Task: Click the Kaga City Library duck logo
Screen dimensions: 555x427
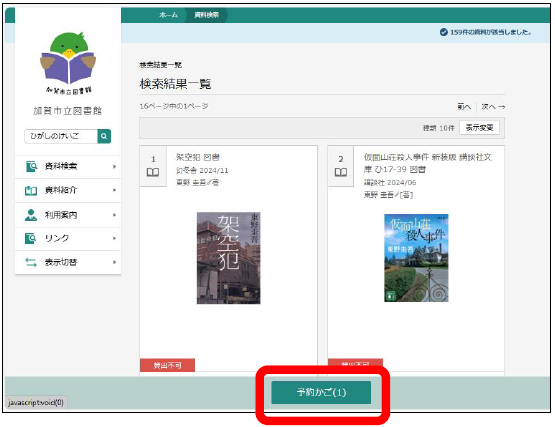Action: coord(68,63)
